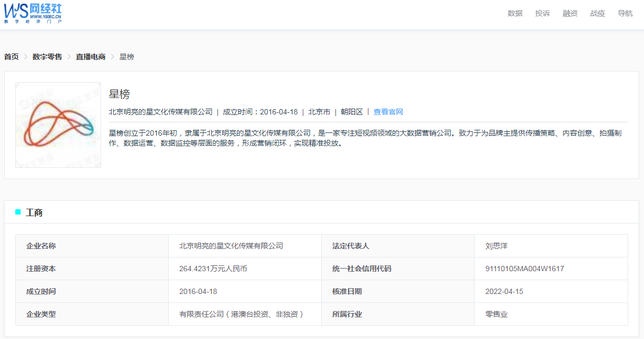Click 北京市 location text
This screenshot has height=339, width=644.
[x=319, y=112]
